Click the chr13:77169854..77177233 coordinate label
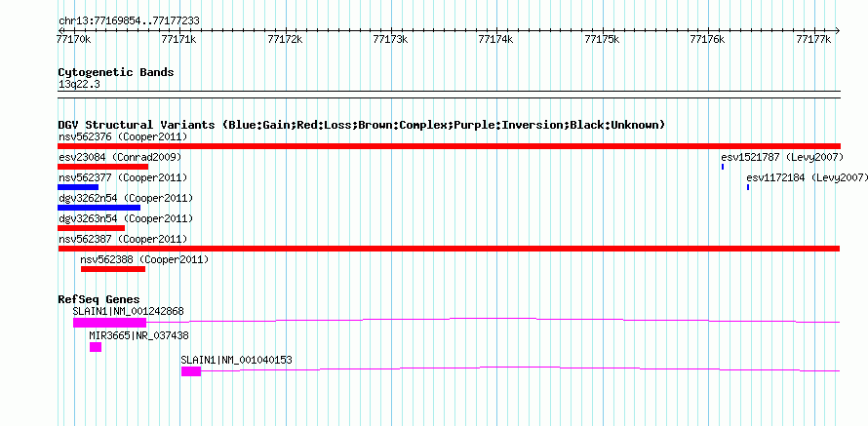The image size is (868, 426). [129, 21]
